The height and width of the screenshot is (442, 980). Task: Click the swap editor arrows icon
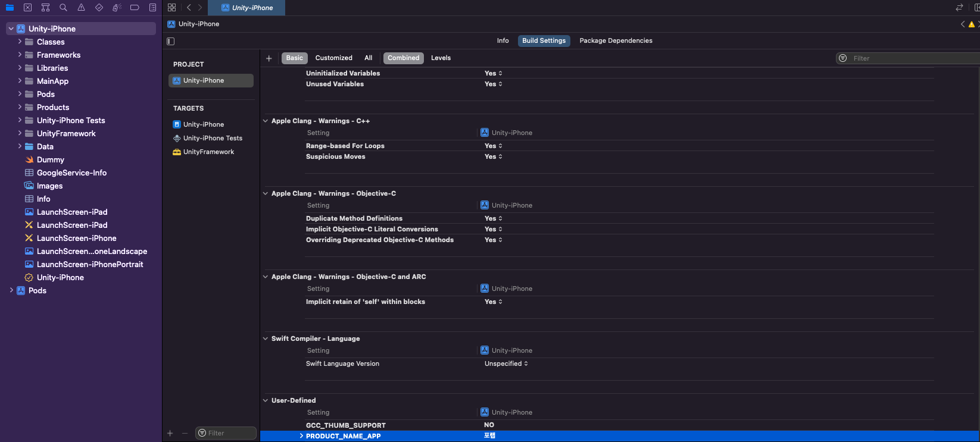pos(959,8)
